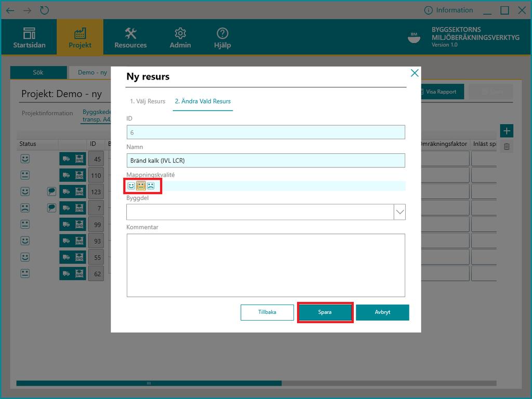Go back with the left arrow
Viewport: 532px width, 399px height.
10,10
